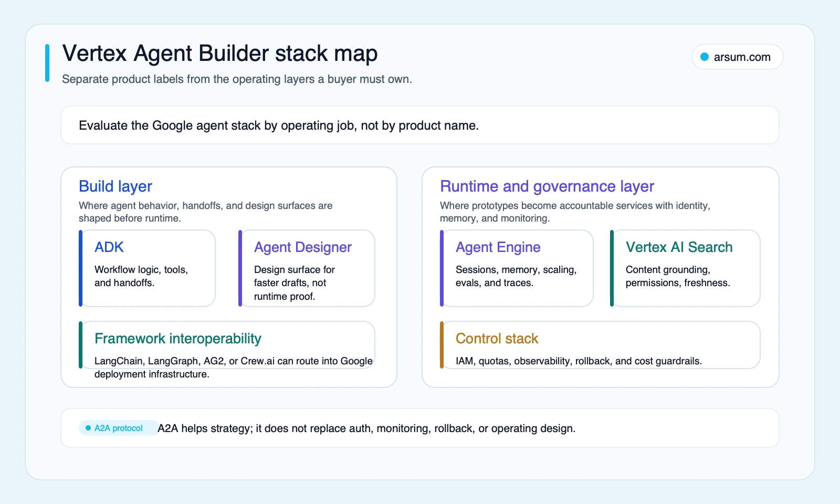Open the ADK card heading
The height and width of the screenshot is (504, 840).
tap(109, 247)
